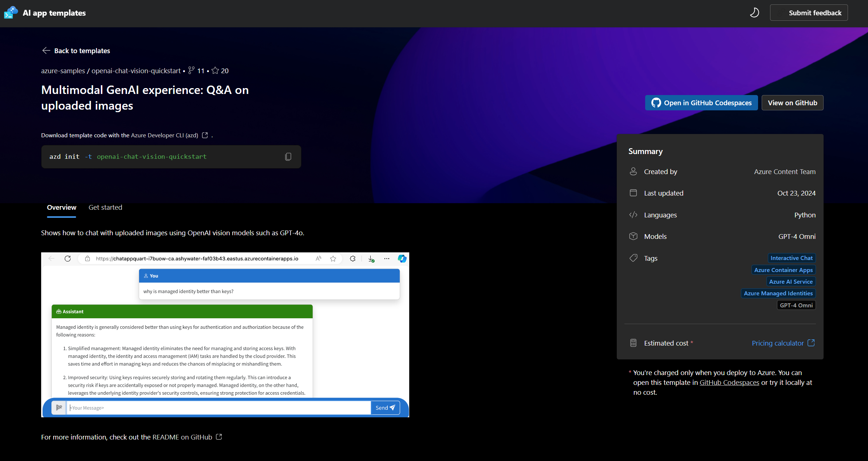The image size is (868, 461).
Task: Click the Tags label icon
Action: pos(633,258)
